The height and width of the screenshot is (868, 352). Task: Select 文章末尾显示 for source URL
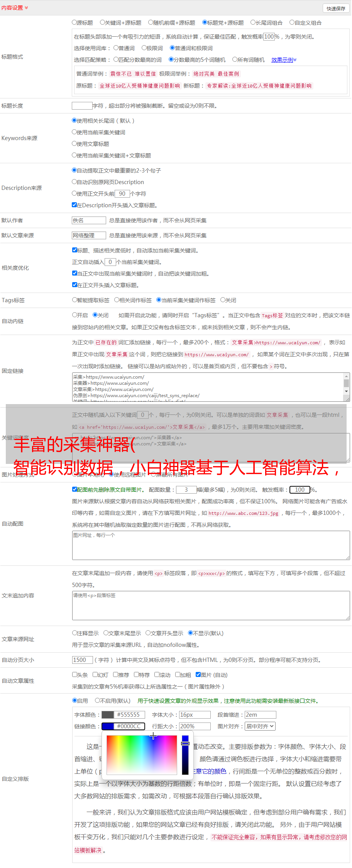tap(106, 633)
